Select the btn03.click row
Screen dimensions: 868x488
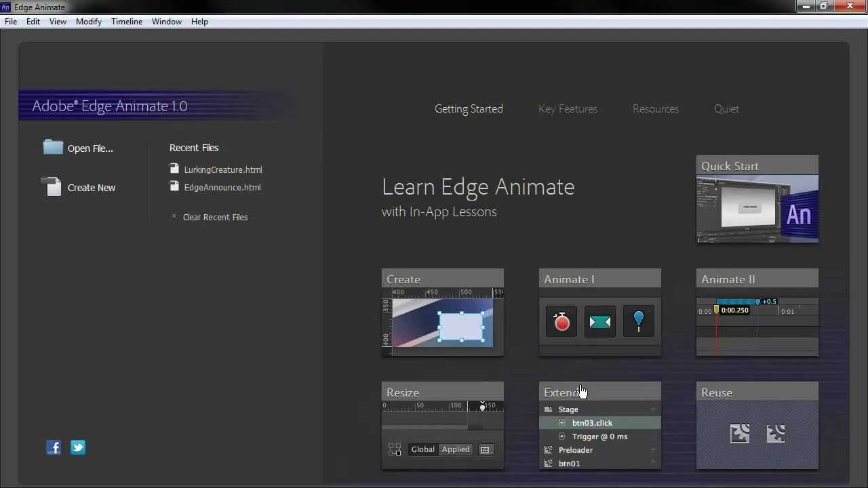[600, 423]
